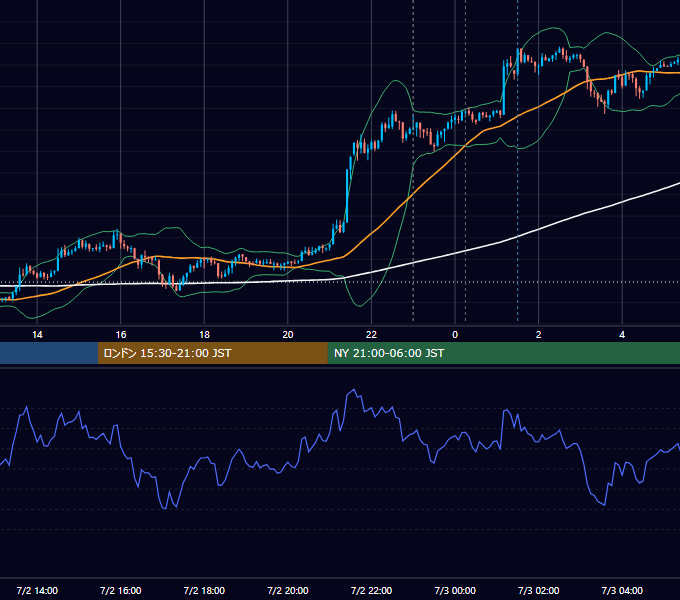
Task: Click the 7/3 00:00 time label
Action: pyautogui.click(x=455, y=590)
